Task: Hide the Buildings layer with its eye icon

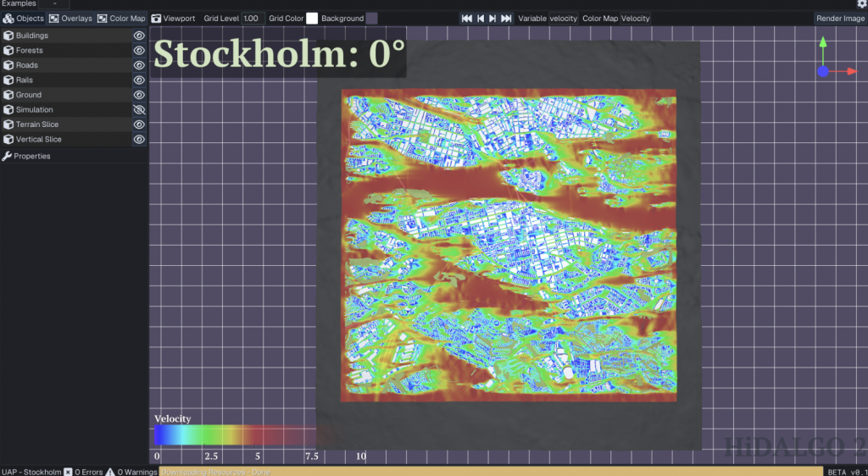Action: (x=139, y=36)
